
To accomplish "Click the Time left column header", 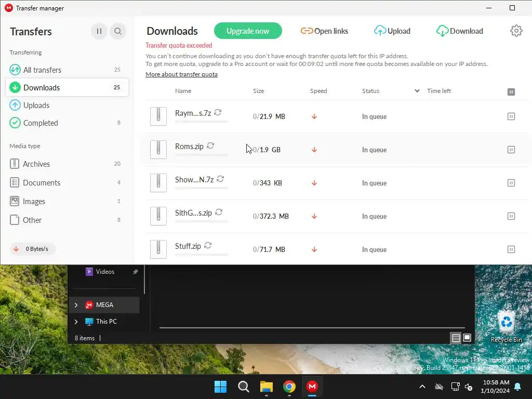I will coord(439,91).
